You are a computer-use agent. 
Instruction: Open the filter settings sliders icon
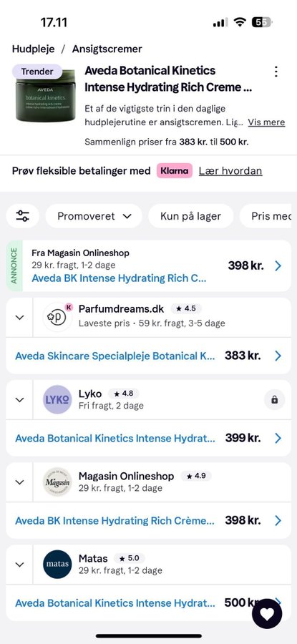point(23,216)
